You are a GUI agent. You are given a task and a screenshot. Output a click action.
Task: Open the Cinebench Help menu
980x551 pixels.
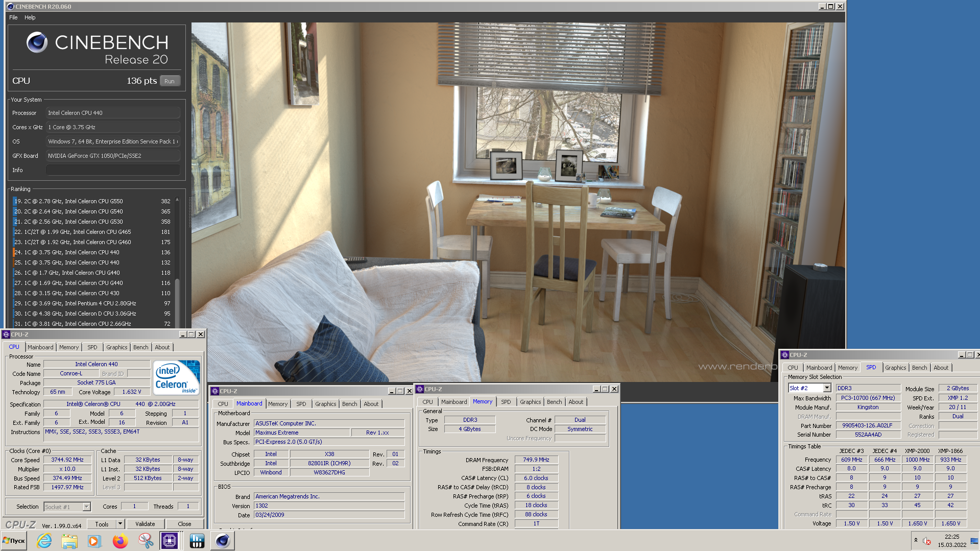click(x=30, y=17)
